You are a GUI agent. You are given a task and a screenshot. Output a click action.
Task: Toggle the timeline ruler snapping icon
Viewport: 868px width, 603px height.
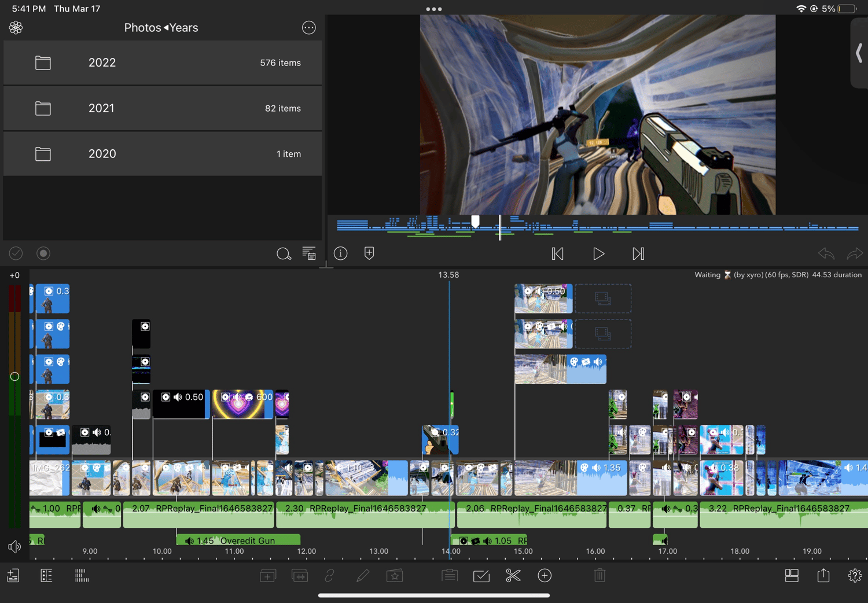point(82,576)
